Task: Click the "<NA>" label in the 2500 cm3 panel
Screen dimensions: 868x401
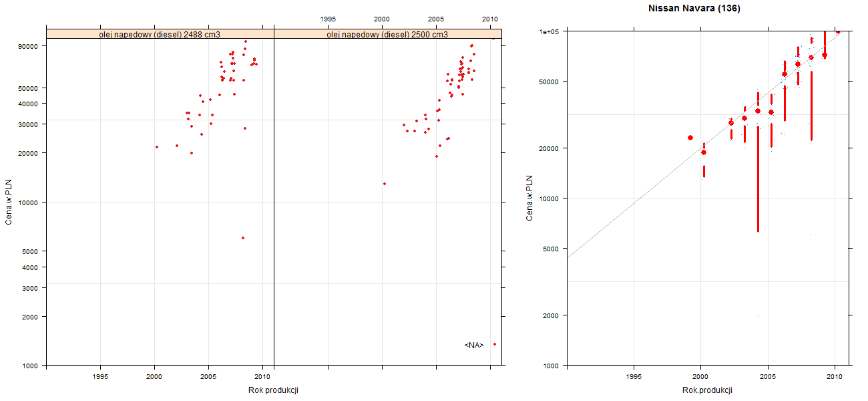Action: 474,345
